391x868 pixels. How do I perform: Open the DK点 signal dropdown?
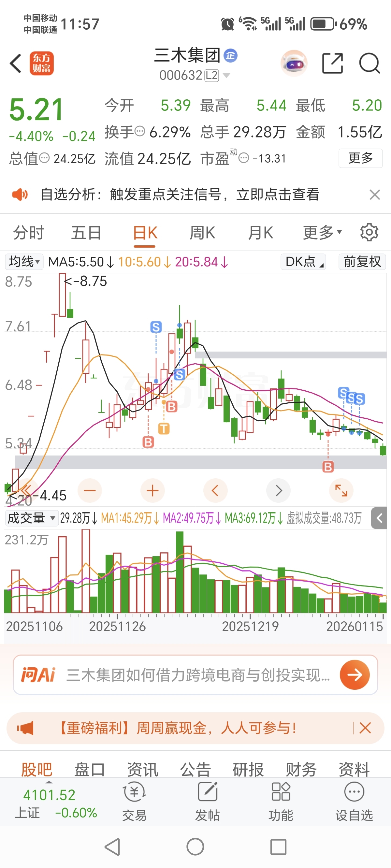point(303,262)
